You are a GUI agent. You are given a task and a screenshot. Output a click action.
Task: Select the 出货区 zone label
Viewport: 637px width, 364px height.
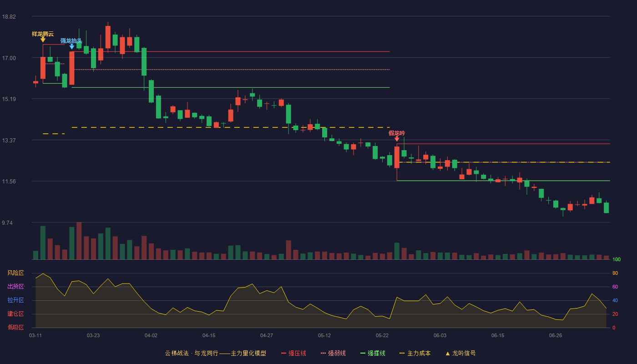[x=15, y=287]
